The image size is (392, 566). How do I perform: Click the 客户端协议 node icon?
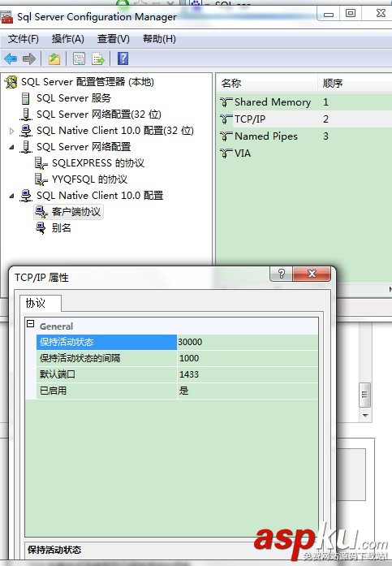click(41, 212)
